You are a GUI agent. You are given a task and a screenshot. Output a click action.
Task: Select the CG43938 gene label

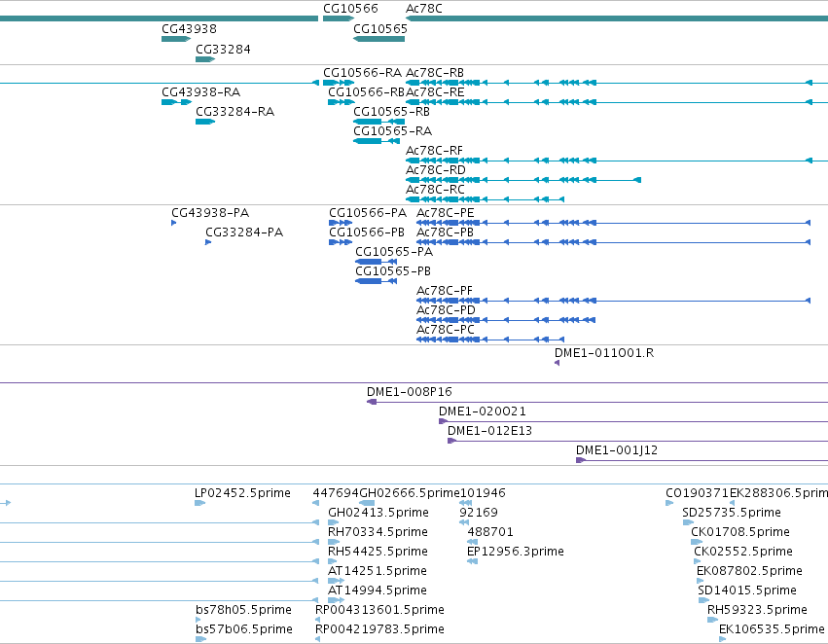189,28
